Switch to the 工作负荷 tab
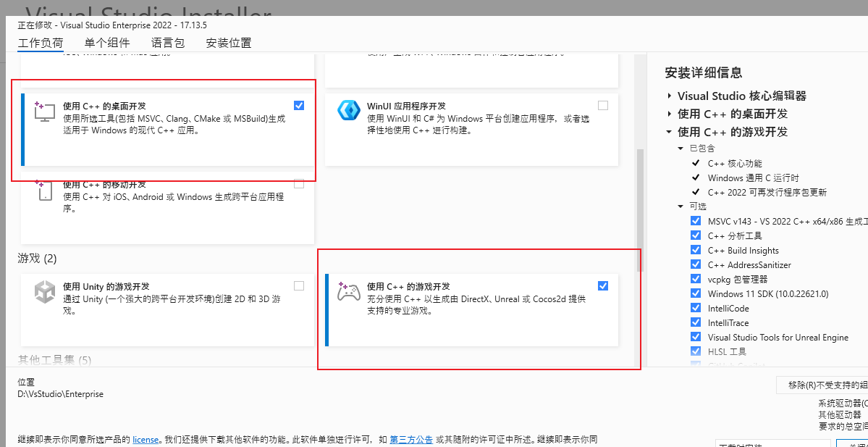The image size is (868, 447). (x=41, y=43)
